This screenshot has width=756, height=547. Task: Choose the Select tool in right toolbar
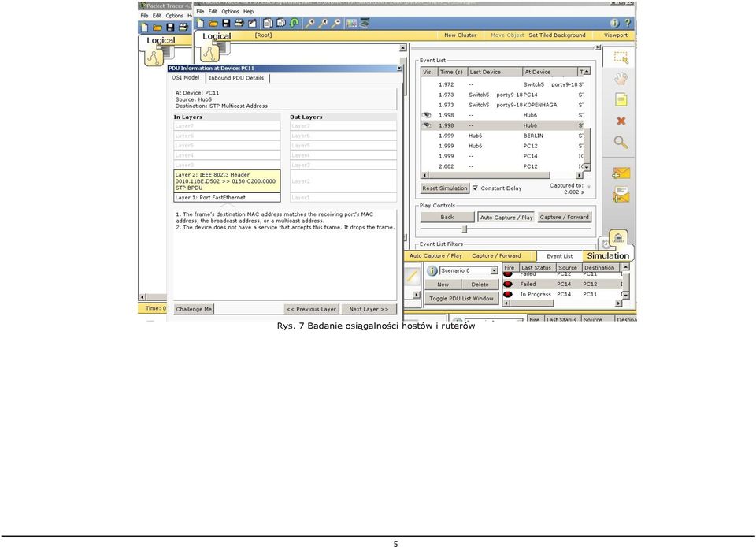click(621, 58)
